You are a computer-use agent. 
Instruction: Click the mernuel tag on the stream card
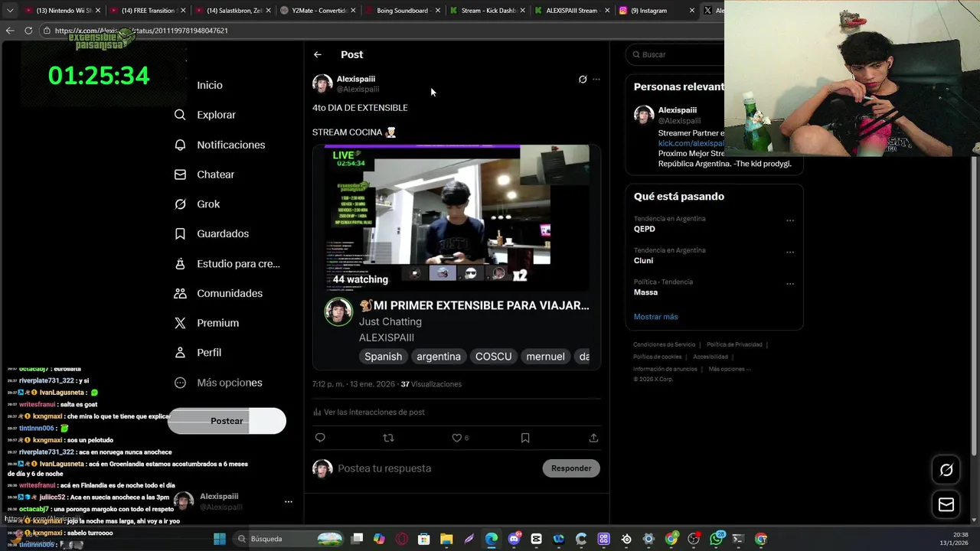(x=545, y=357)
